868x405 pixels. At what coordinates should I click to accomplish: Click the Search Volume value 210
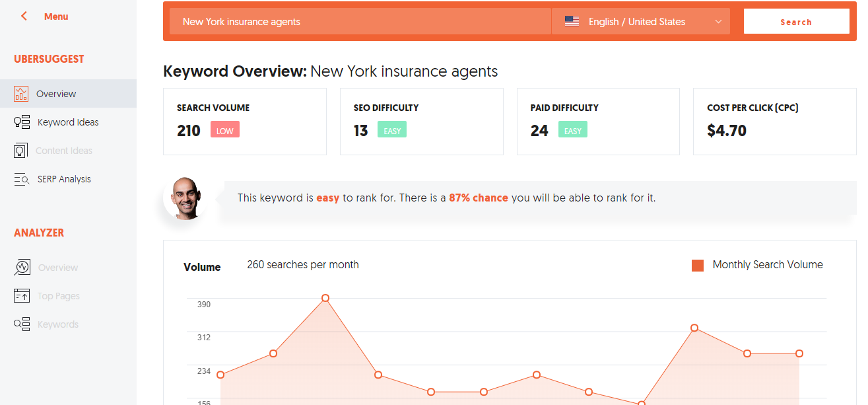(189, 131)
